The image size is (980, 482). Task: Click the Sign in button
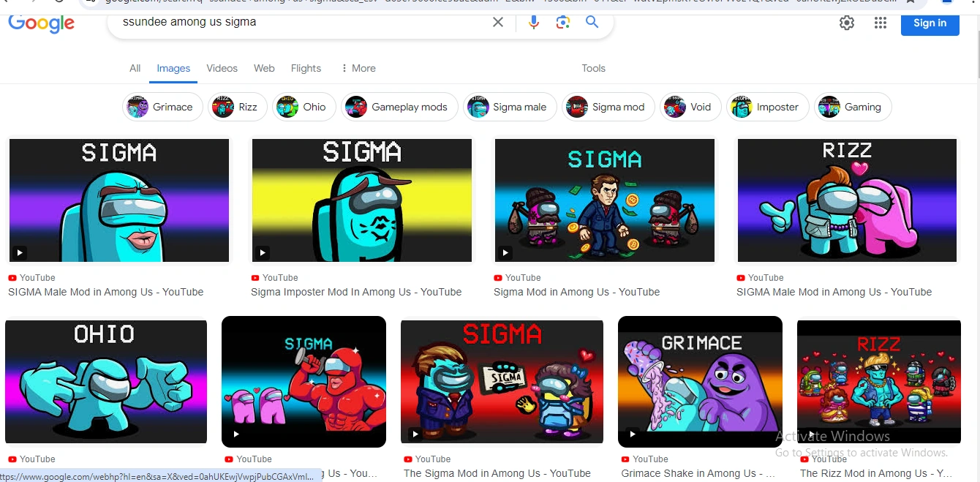click(x=930, y=23)
